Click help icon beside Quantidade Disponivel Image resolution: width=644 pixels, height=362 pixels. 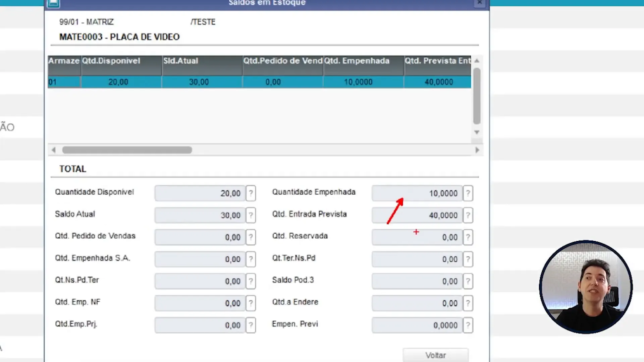point(251,193)
